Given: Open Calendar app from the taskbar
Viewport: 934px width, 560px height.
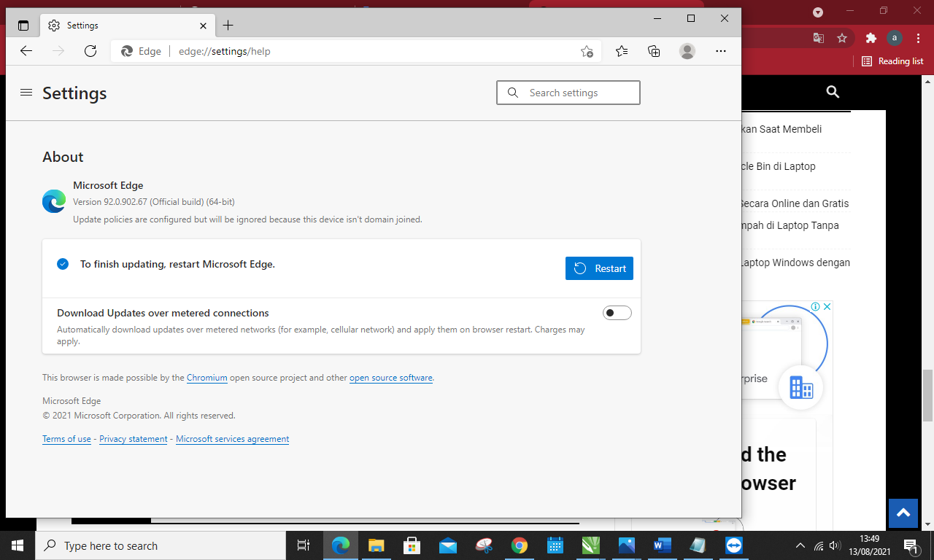Looking at the screenshot, I should [555, 545].
